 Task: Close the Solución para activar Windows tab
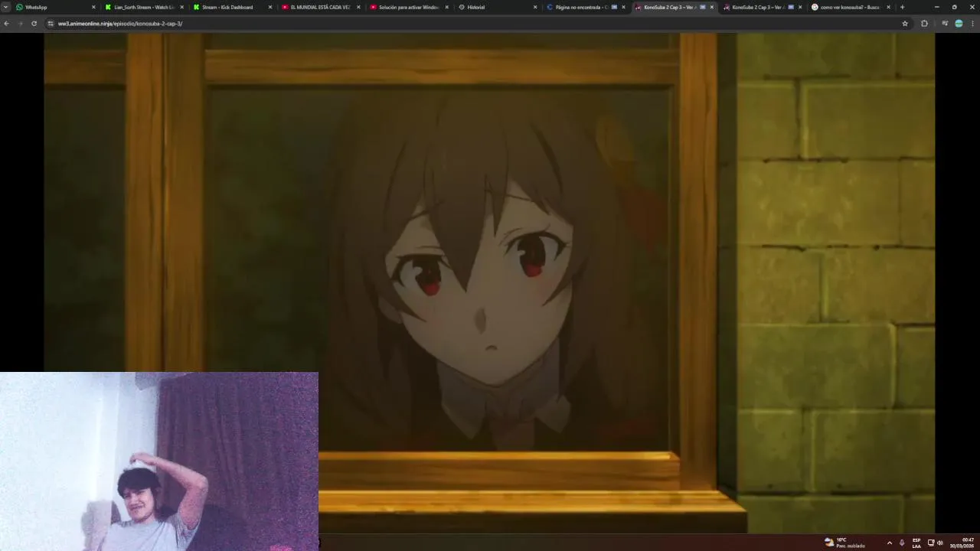446,7
